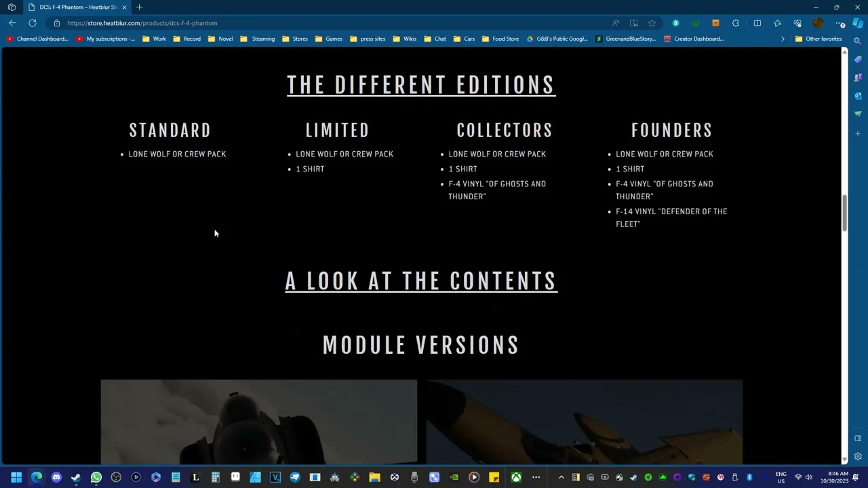Image resolution: width=868 pixels, height=488 pixels.
Task: Open Discord from the taskbar
Action: tap(56, 477)
